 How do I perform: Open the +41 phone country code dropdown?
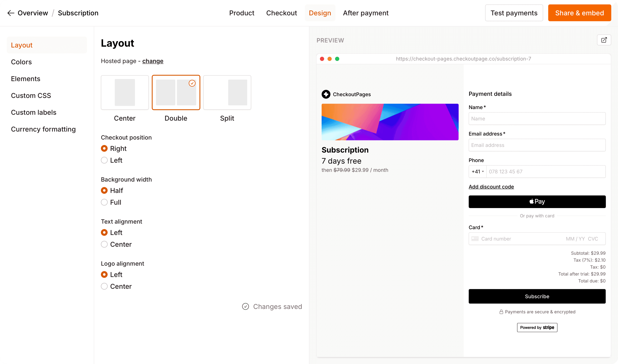click(x=477, y=171)
